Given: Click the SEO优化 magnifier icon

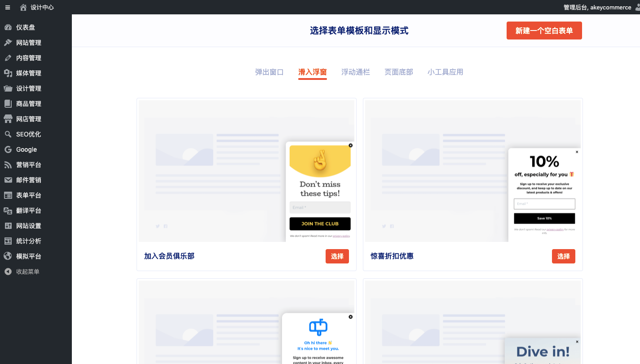Looking at the screenshot, I should pos(8,134).
